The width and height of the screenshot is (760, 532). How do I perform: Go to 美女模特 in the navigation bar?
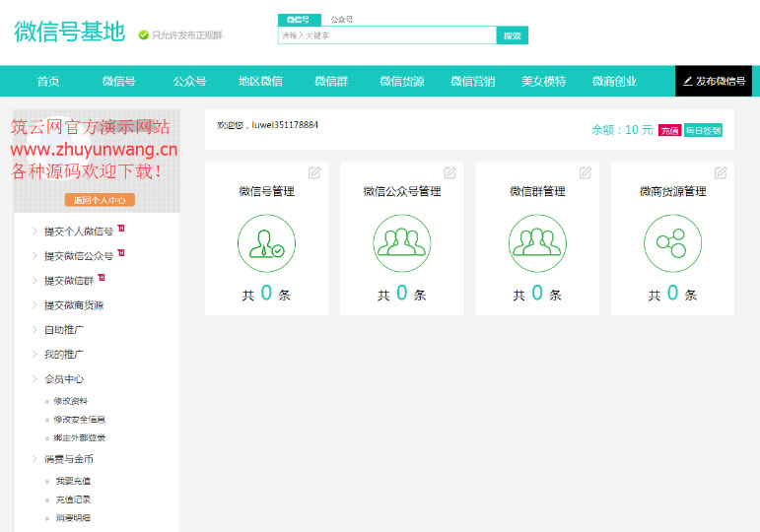click(543, 82)
